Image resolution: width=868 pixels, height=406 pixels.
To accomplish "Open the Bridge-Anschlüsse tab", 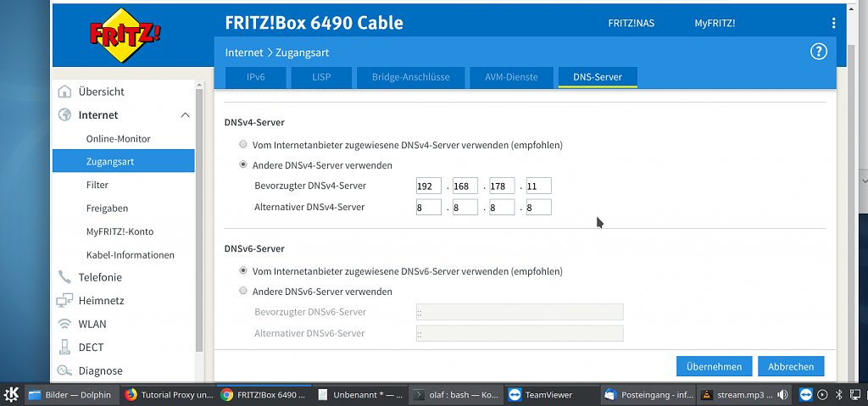I will (411, 77).
